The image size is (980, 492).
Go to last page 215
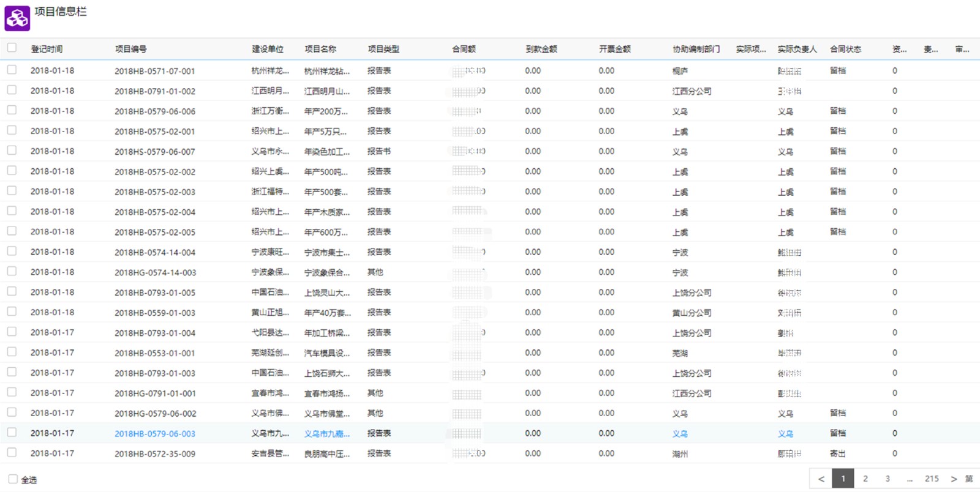pos(932,479)
